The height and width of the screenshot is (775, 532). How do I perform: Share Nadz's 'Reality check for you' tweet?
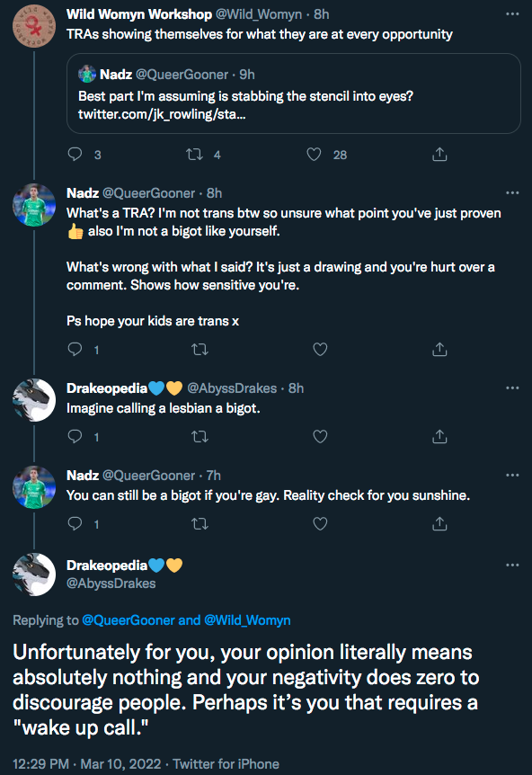click(x=439, y=523)
